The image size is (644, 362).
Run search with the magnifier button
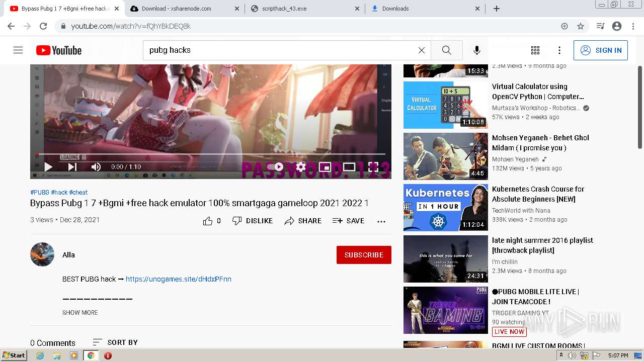(446, 50)
